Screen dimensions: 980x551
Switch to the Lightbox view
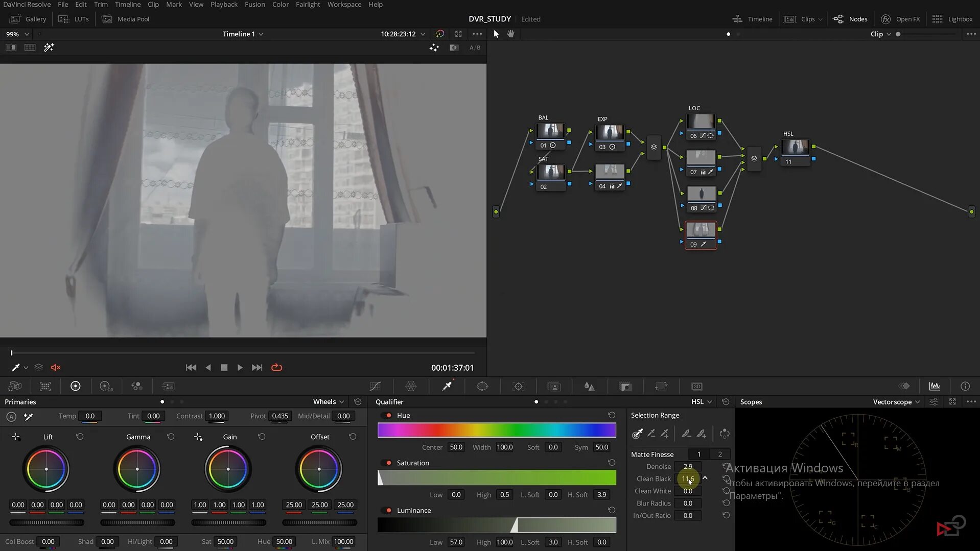953,19
